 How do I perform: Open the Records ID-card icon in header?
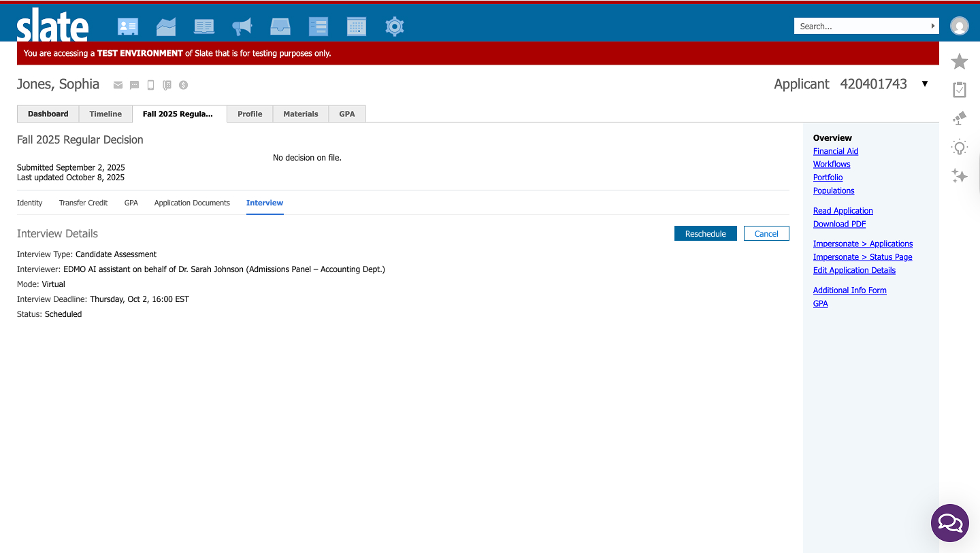127,27
